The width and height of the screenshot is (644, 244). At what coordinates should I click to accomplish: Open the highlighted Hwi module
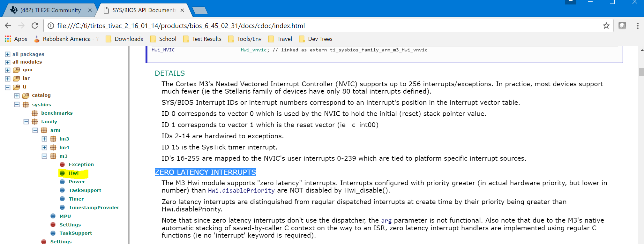[73, 173]
